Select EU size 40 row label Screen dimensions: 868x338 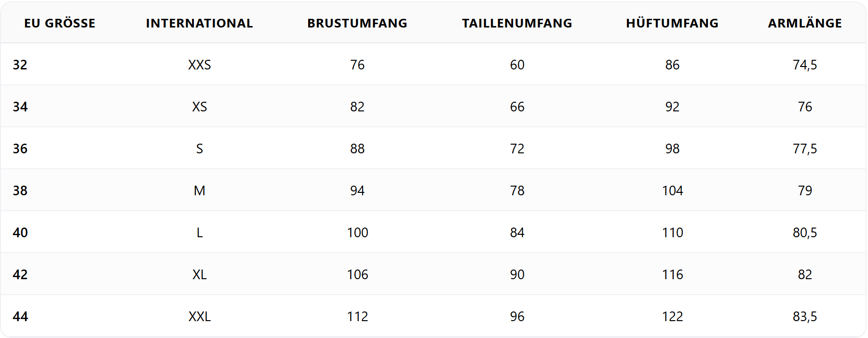click(x=20, y=232)
